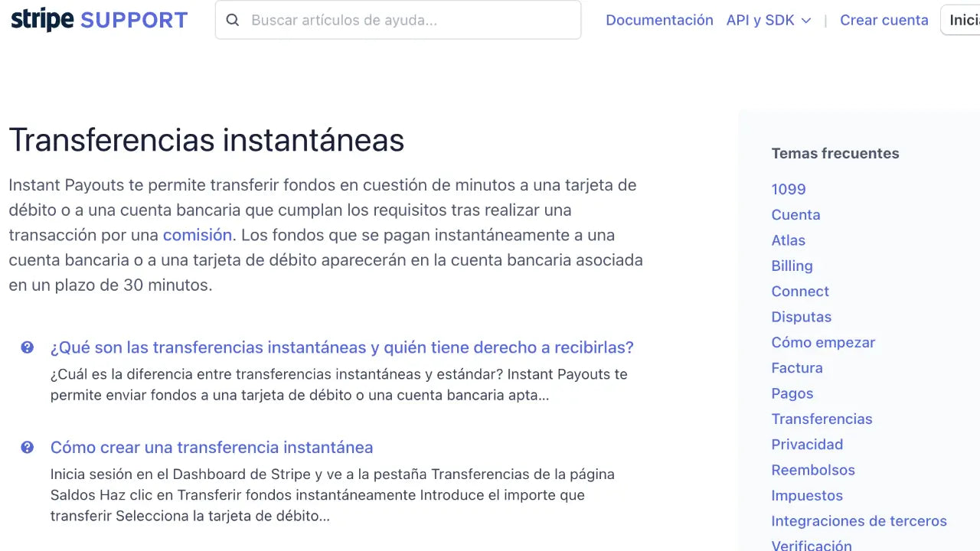Click the excerpt starting '¿Cuál es la diferencia'
Screen dimensions: 980x551
click(339, 385)
